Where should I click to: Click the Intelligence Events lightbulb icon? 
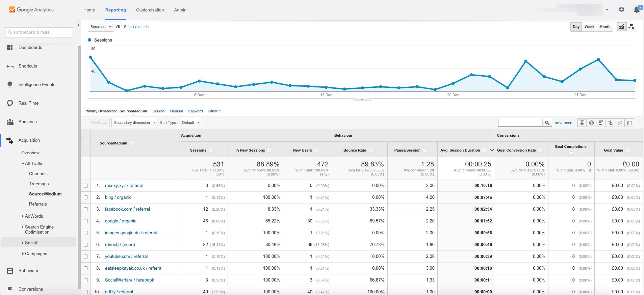tap(10, 85)
